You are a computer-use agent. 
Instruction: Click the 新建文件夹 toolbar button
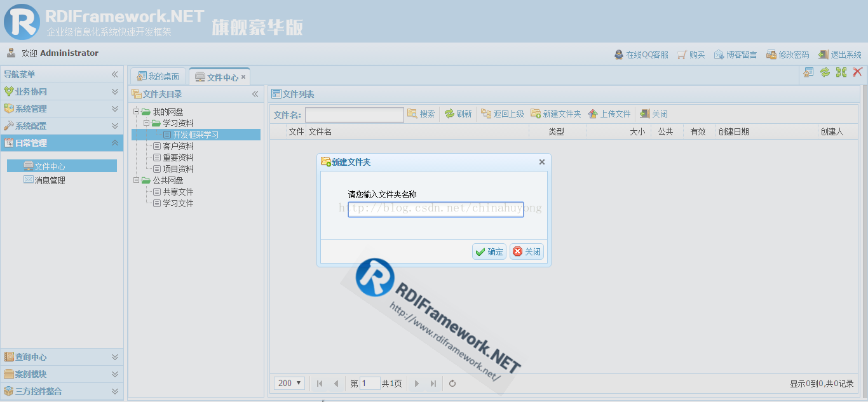click(x=556, y=114)
